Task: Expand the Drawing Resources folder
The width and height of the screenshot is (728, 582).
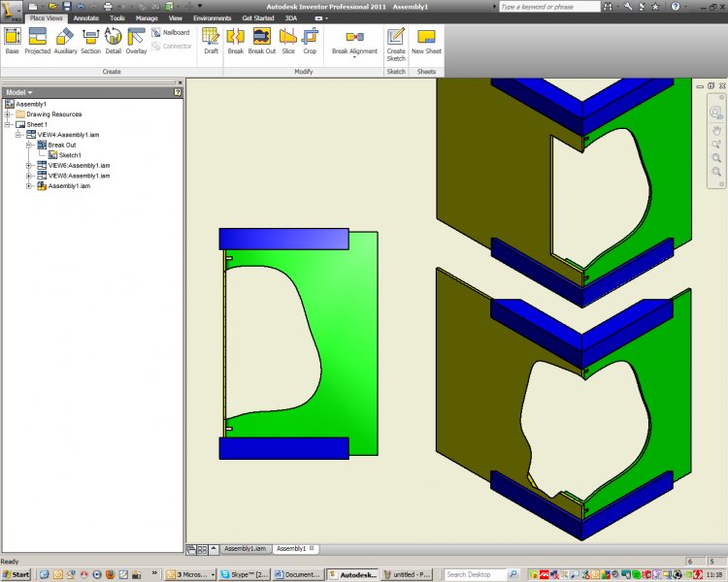Action: (x=8, y=114)
